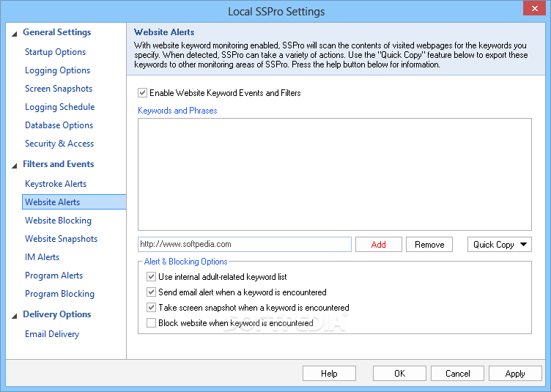The width and height of the screenshot is (551, 392).
Task: Open Help for this page
Action: click(x=329, y=374)
